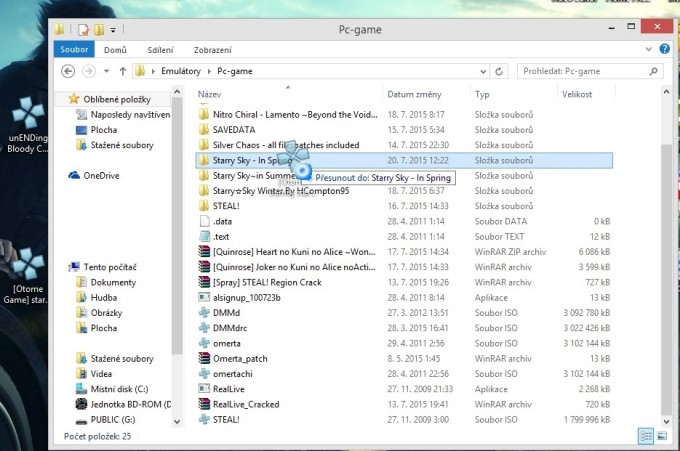Select Jednotka BD-ROM drive
The width and height of the screenshot is (680, 451).
point(123,404)
